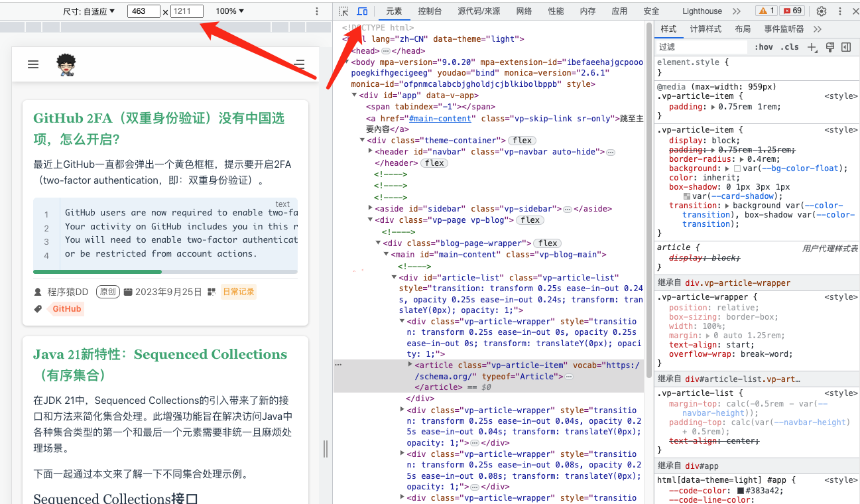860x504 pixels.
Task: Toggle flex badge under header navbar node
Action: click(x=435, y=163)
